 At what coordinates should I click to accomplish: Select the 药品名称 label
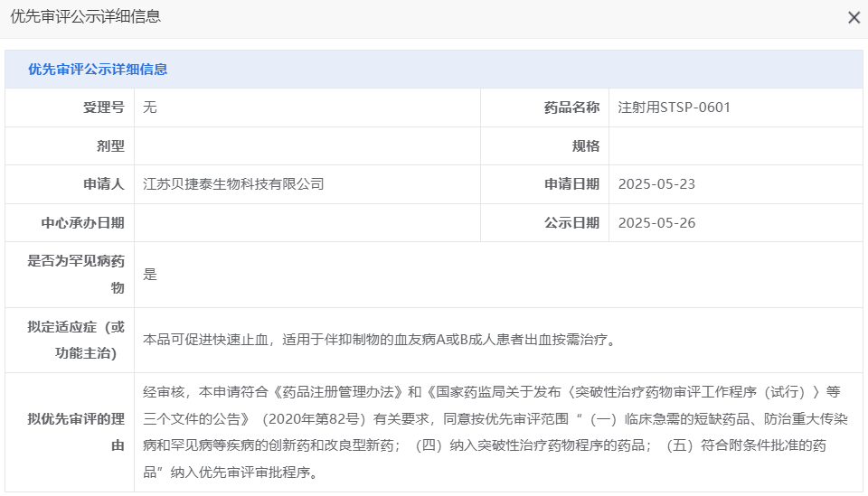coord(571,108)
